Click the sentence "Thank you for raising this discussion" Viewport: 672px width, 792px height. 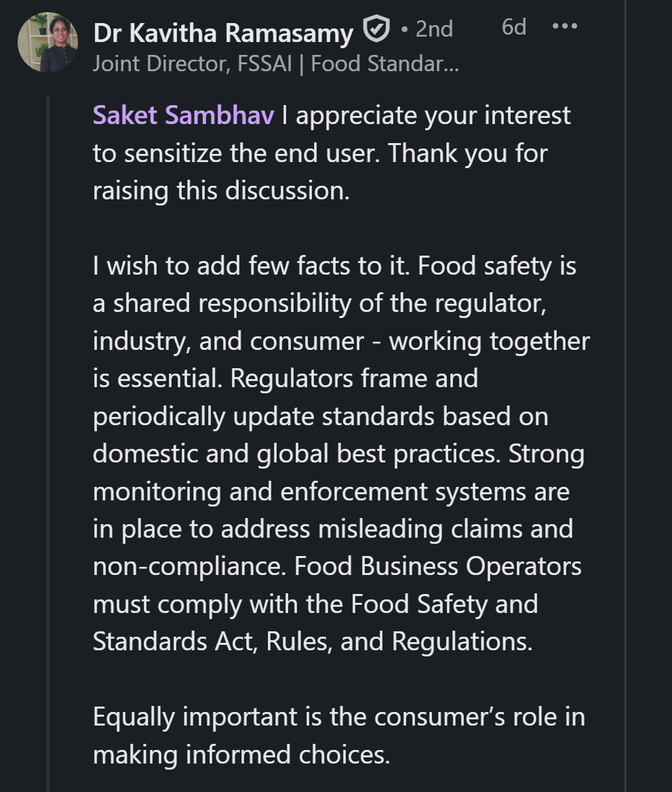pos(319,172)
